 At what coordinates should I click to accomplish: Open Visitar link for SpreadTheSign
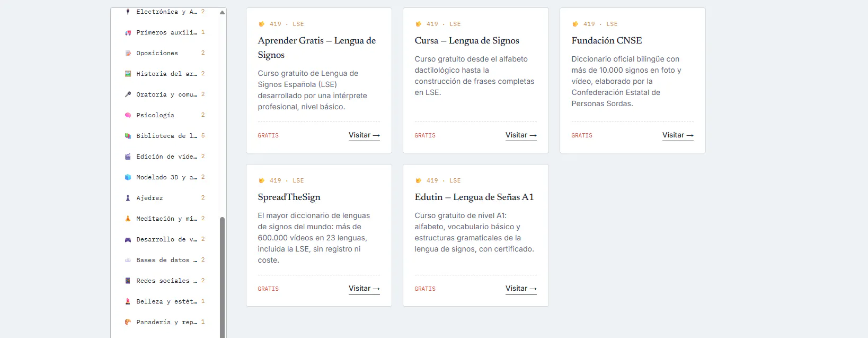tap(364, 289)
